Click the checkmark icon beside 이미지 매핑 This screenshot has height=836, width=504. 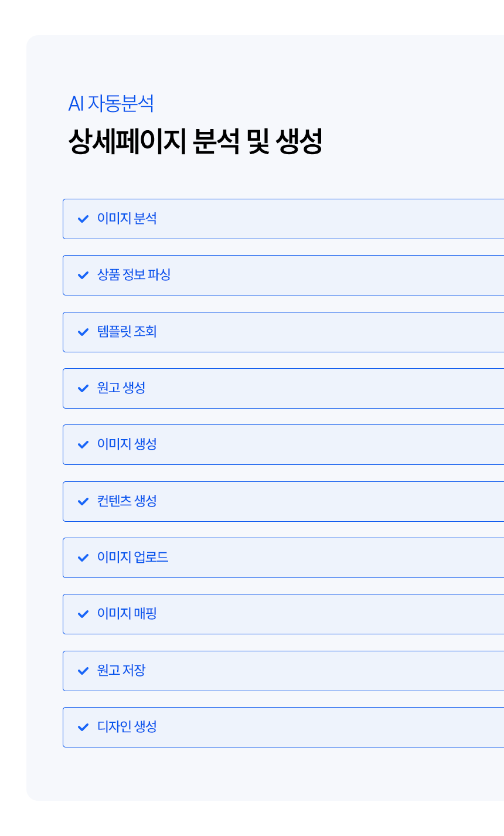[83, 614]
